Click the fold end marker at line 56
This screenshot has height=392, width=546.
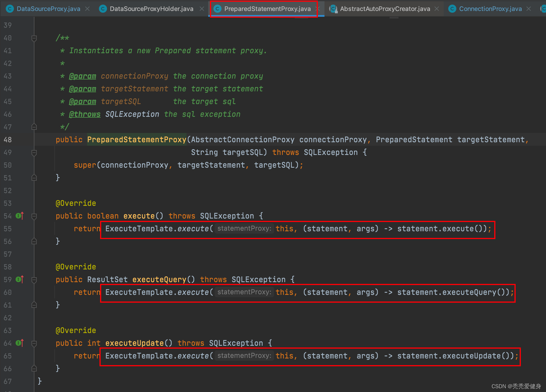pos(34,241)
